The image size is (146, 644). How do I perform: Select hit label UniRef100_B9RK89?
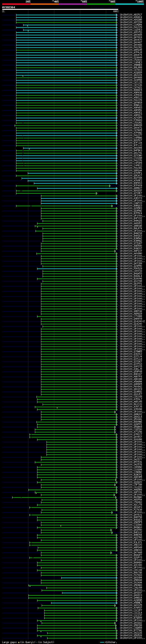(x=131, y=125)
